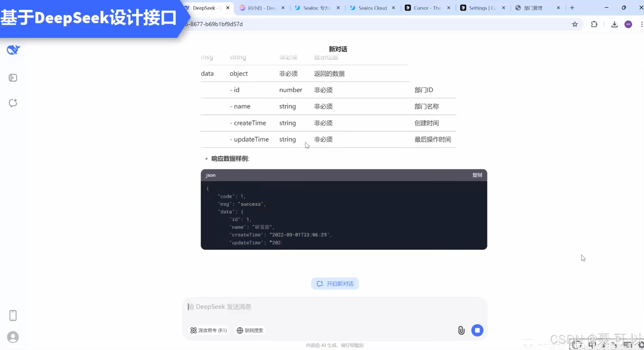Click the 开启新对话 button
The image size is (644, 350).
[x=335, y=284]
